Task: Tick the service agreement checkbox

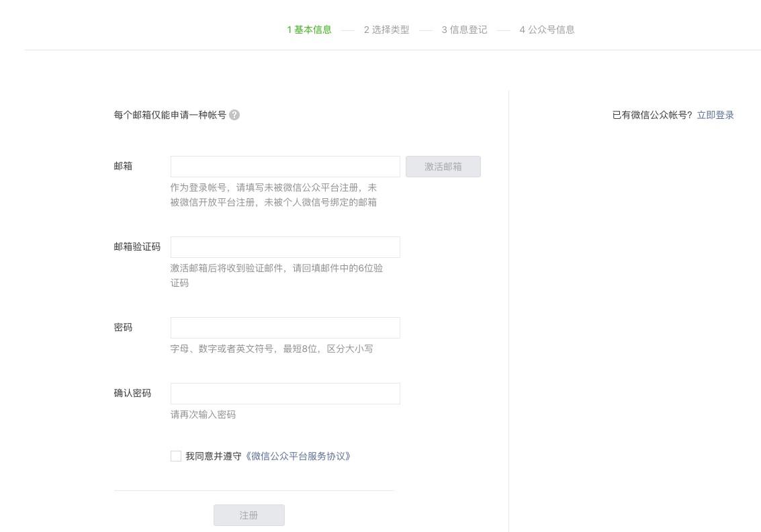Action: tap(176, 456)
